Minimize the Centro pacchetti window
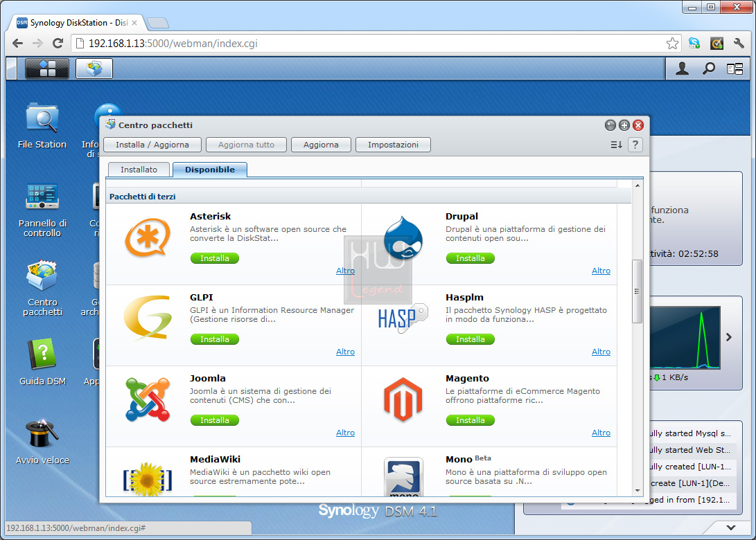756x540 pixels. [x=610, y=125]
